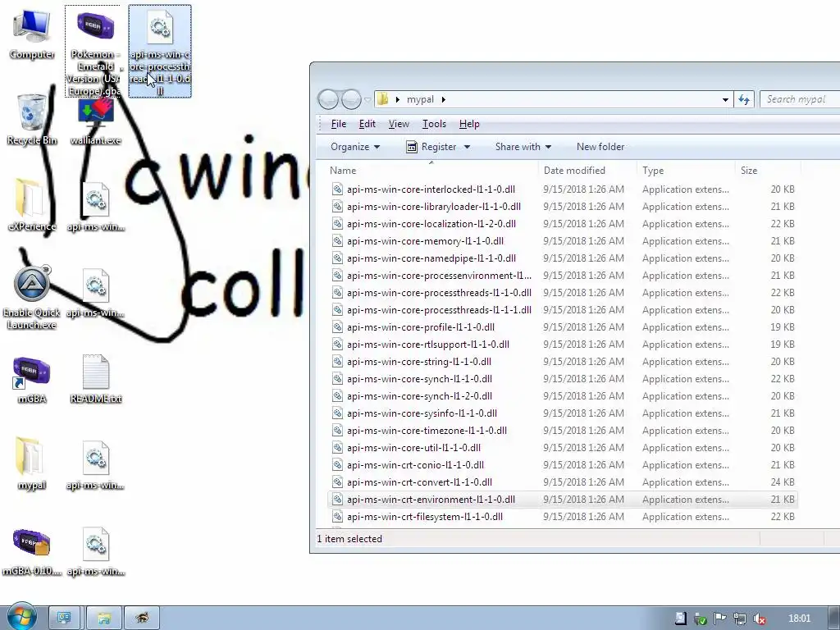Select the mGBA shortcut icon
The height and width of the screenshot is (630, 840).
pos(32,379)
